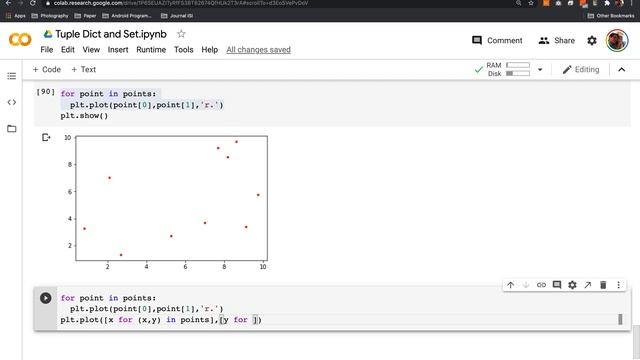Add a new Code cell

tap(47, 69)
